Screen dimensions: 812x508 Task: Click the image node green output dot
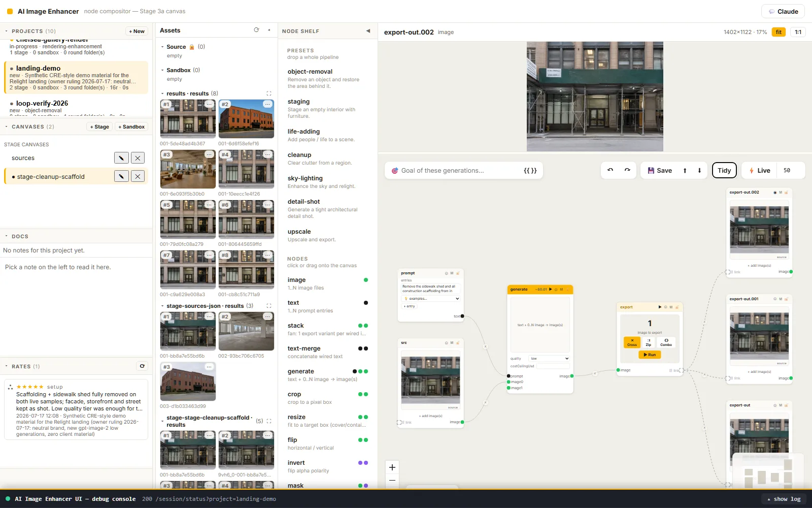(366, 280)
